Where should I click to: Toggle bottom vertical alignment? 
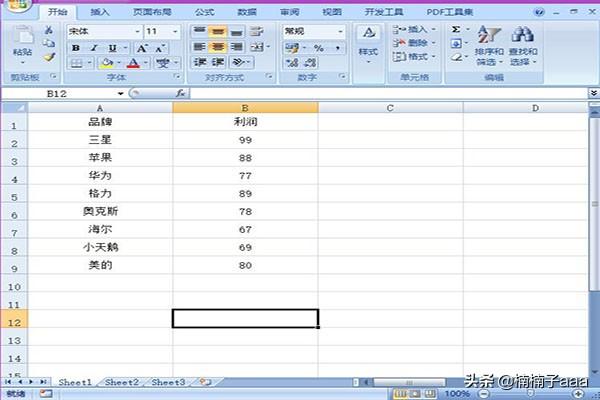pos(236,32)
